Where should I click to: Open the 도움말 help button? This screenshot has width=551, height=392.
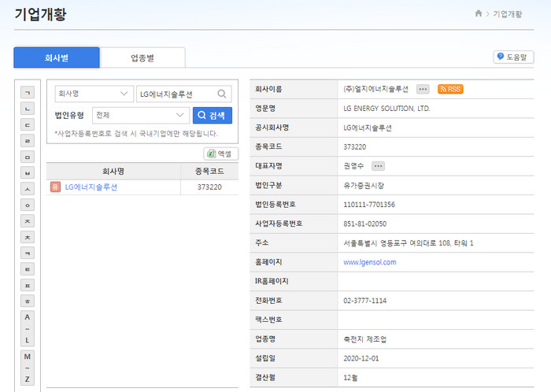click(513, 57)
